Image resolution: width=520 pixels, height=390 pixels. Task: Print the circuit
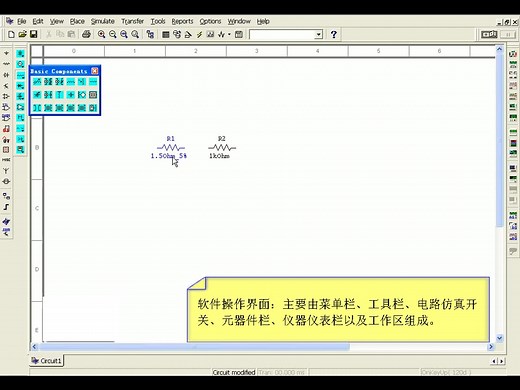click(x=86, y=34)
